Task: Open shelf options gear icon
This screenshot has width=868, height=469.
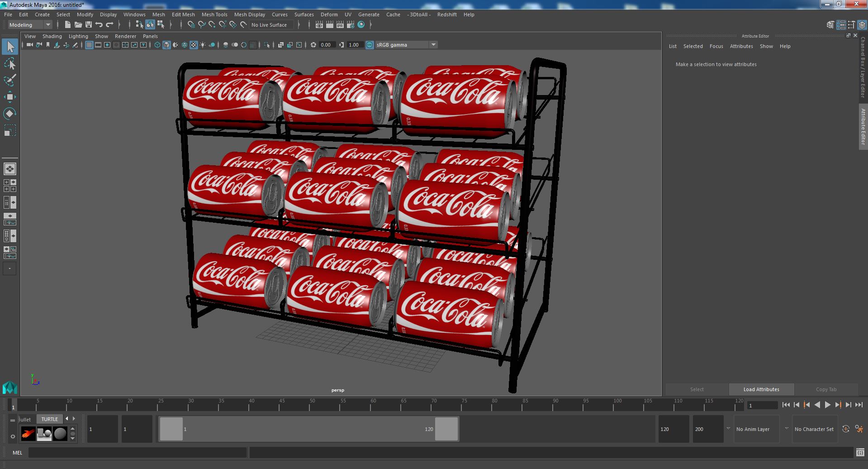Action: click(x=13, y=436)
